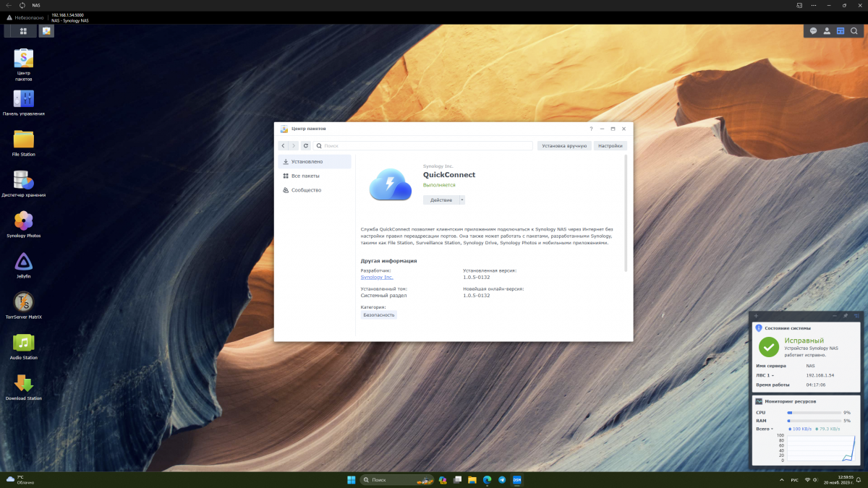Toggle the DSM widgets panel icon
The image size is (868, 488).
pyautogui.click(x=841, y=31)
